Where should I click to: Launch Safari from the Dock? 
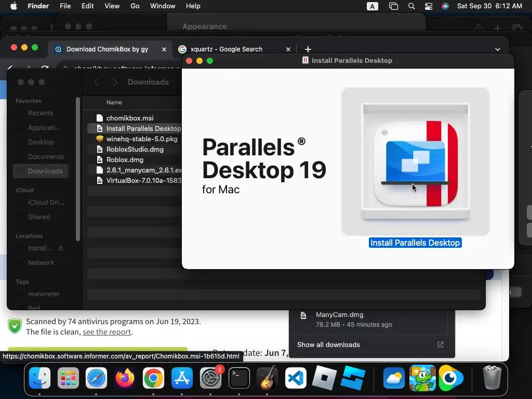click(96, 378)
